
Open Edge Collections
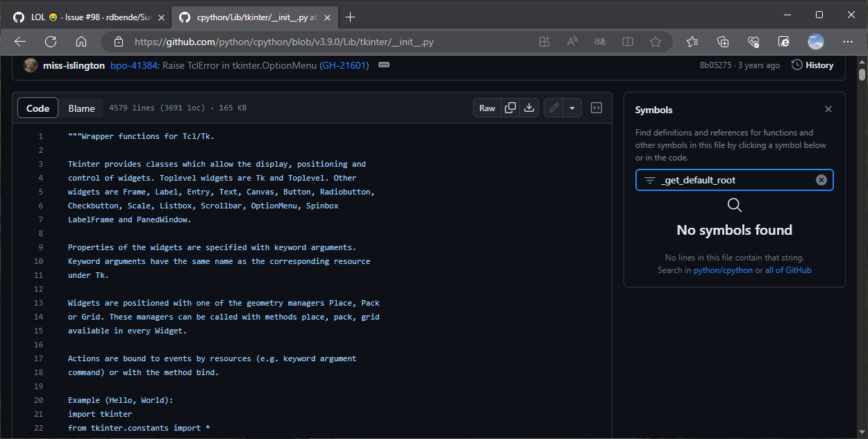(723, 42)
